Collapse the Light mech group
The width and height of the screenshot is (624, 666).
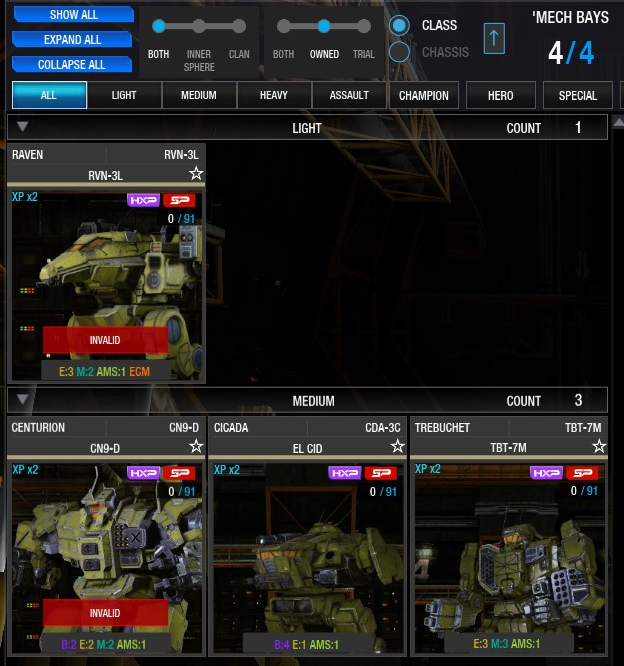tap(23, 127)
